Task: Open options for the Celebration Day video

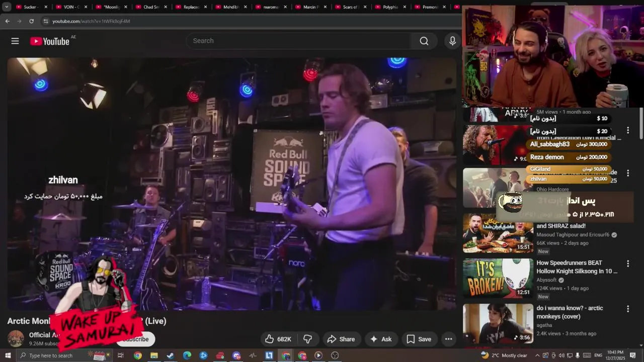Action: (x=628, y=130)
